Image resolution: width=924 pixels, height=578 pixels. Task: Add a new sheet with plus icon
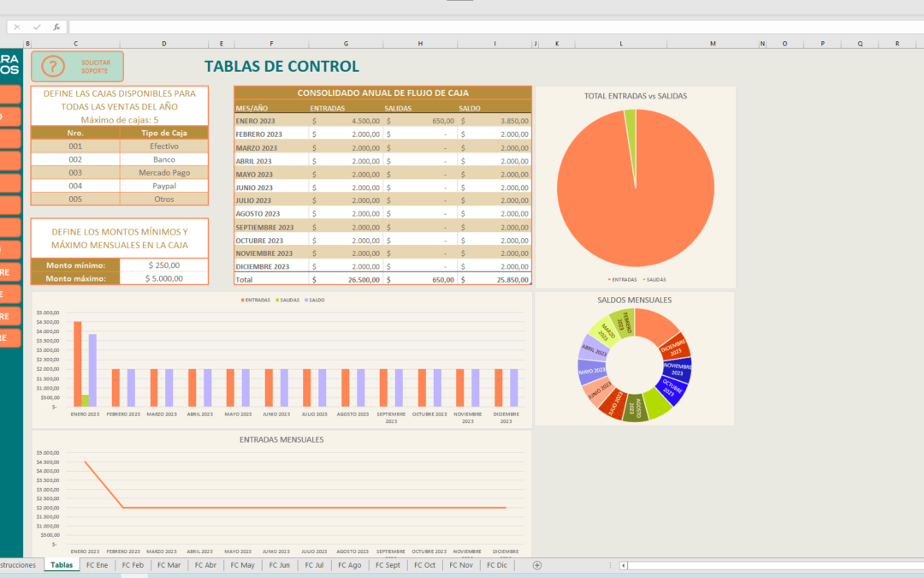pyautogui.click(x=537, y=565)
